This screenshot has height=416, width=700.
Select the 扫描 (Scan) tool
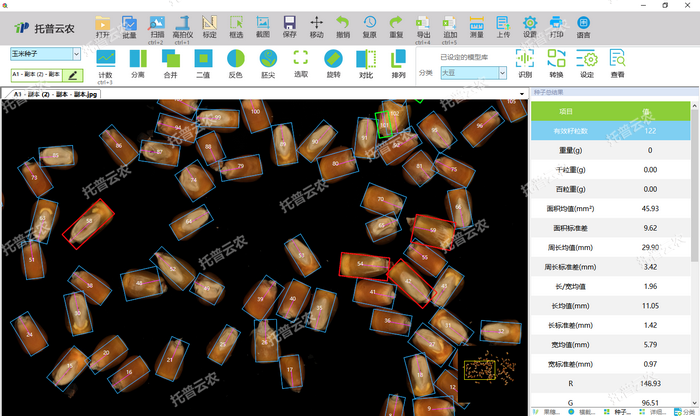(x=156, y=24)
